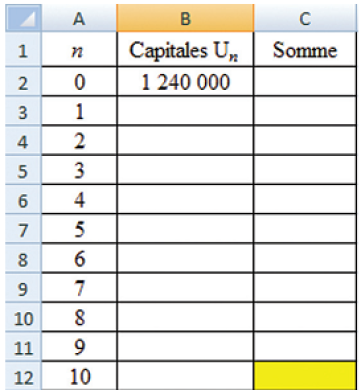Select column A header

(79, 18)
